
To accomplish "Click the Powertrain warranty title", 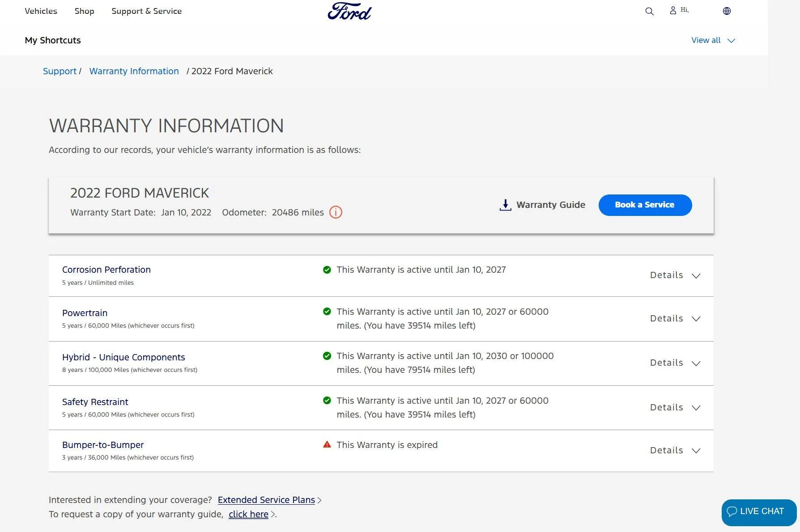I will point(85,313).
